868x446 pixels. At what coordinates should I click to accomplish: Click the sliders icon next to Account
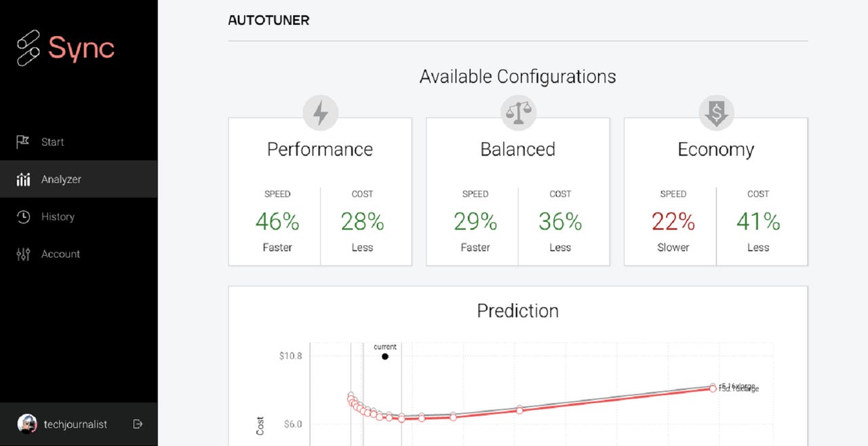[23, 253]
